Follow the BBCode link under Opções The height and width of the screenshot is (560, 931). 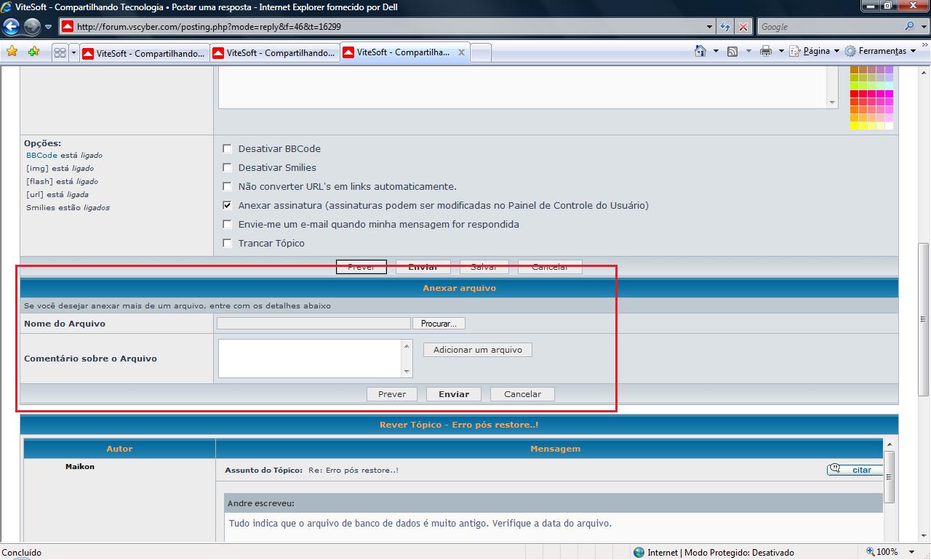41,155
